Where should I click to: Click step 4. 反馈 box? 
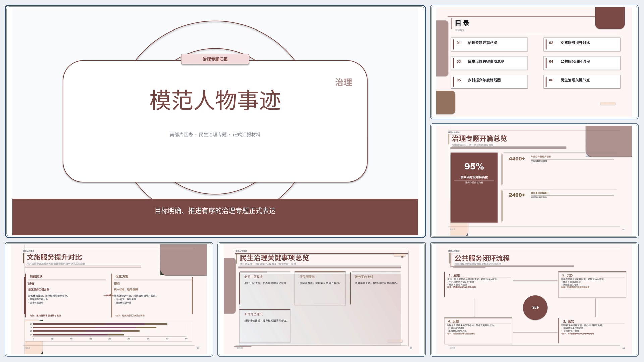pyautogui.click(x=478, y=331)
